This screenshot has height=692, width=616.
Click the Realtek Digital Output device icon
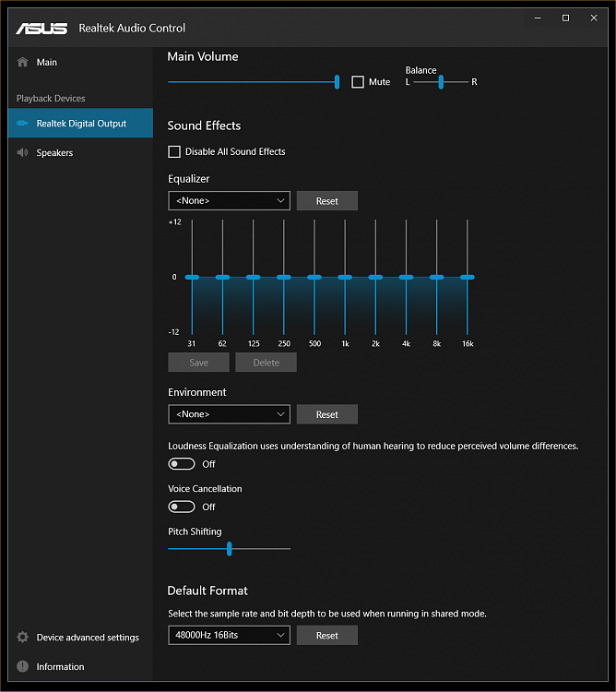pos(22,123)
